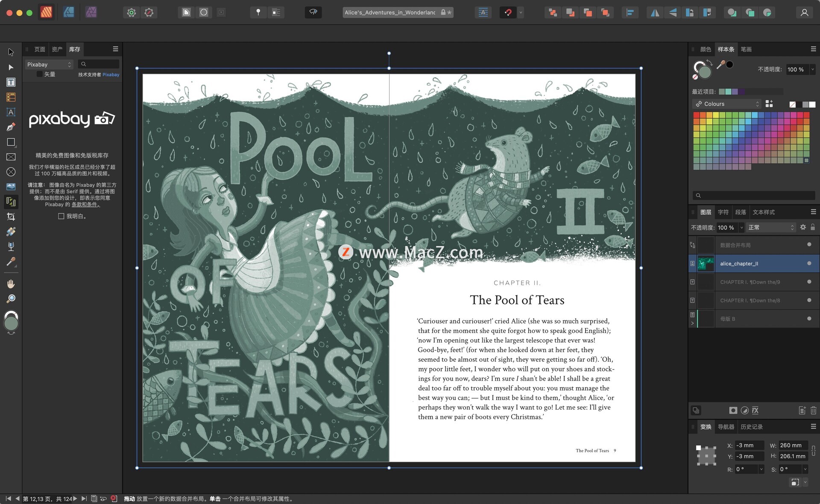Click the Flip Horizontal toolbar icon
Viewport: 820px width, 504px height.
pyautogui.click(x=655, y=12)
